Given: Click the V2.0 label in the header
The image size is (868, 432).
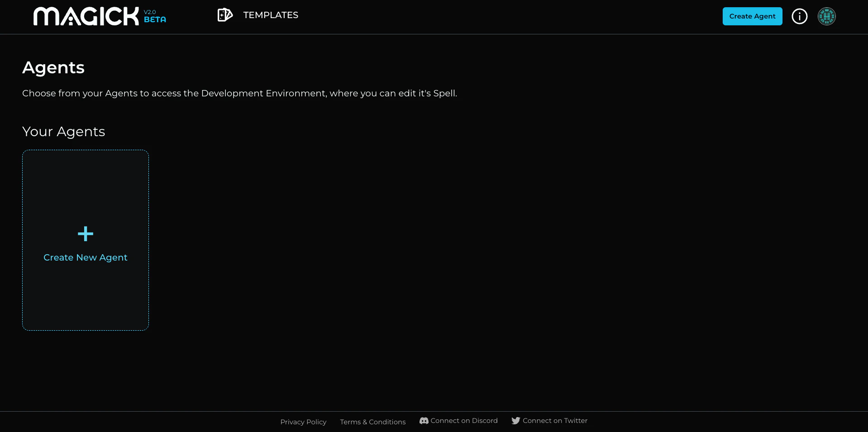Looking at the screenshot, I should click(x=150, y=12).
